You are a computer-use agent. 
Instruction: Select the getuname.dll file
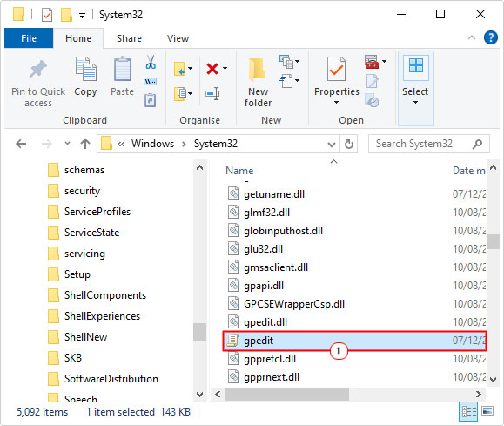click(266, 194)
